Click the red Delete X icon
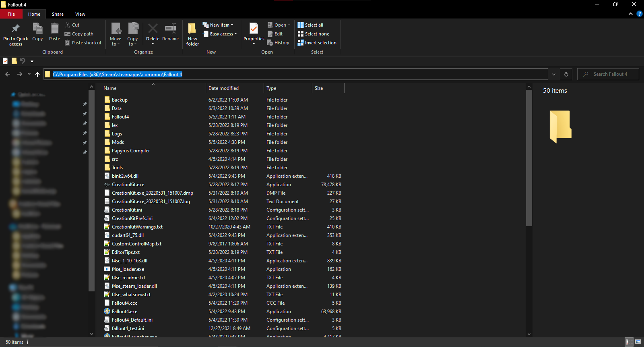The height and width of the screenshot is (347, 644). [x=153, y=28]
